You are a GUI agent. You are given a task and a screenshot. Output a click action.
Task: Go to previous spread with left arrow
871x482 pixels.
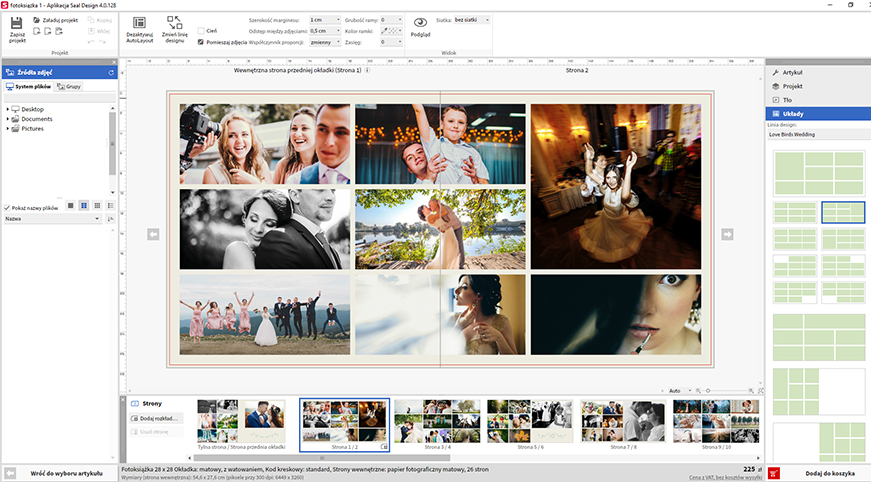tap(153, 234)
